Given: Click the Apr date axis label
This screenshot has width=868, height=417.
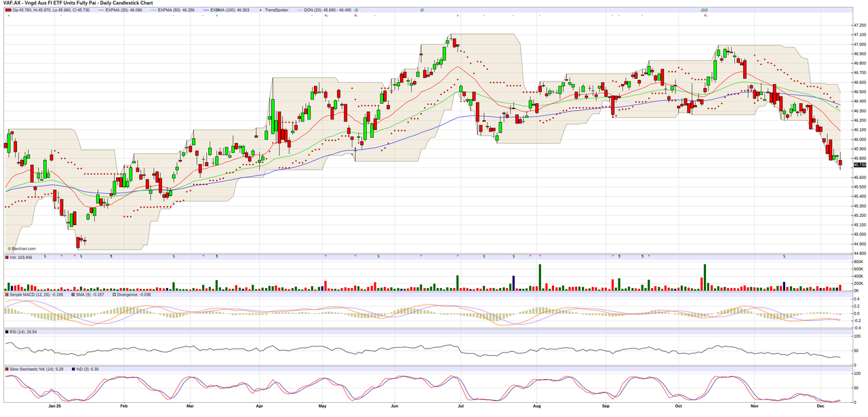Looking at the screenshot, I should pyautogui.click(x=259, y=406).
